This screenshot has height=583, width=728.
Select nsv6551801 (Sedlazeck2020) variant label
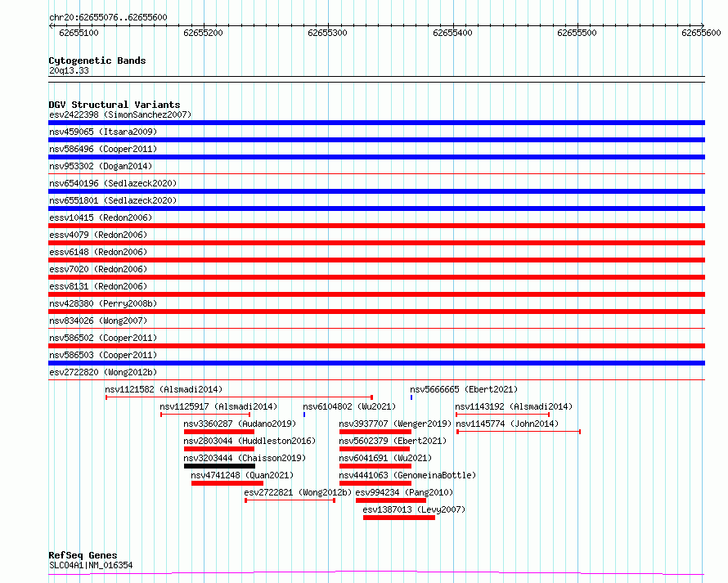(x=113, y=200)
